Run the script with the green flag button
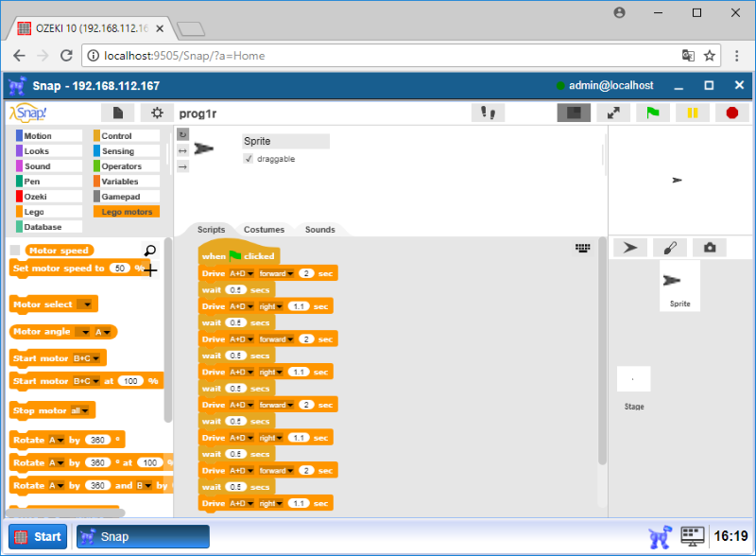The height and width of the screenshot is (556, 756). pos(653,113)
